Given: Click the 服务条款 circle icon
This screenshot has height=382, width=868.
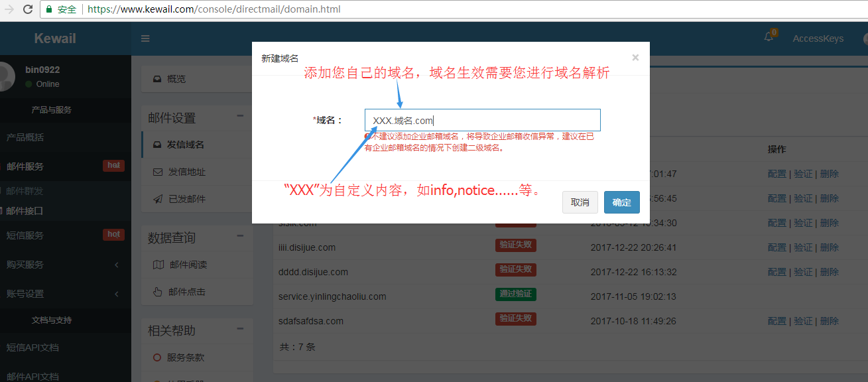Looking at the screenshot, I should click(x=157, y=357).
